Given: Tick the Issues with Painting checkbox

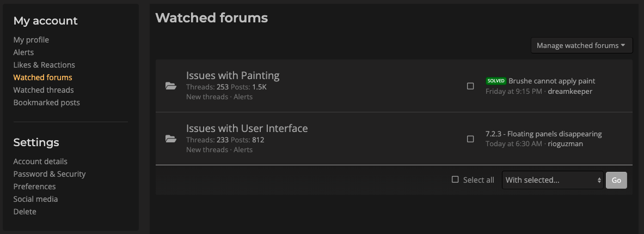Looking at the screenshot, I should point(470,86).
